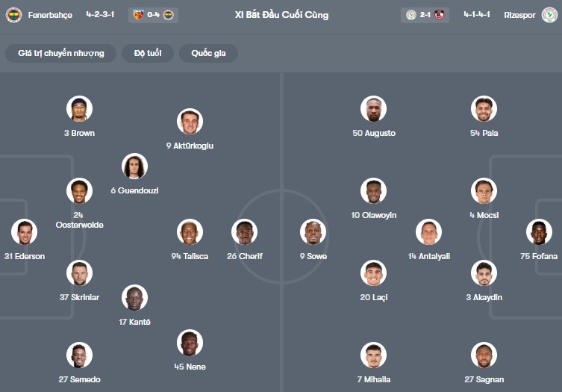Click the 'XI Bắt Đầu Cuối Cùng' heading
Screen dimensions: 562x392
point(281,15)
